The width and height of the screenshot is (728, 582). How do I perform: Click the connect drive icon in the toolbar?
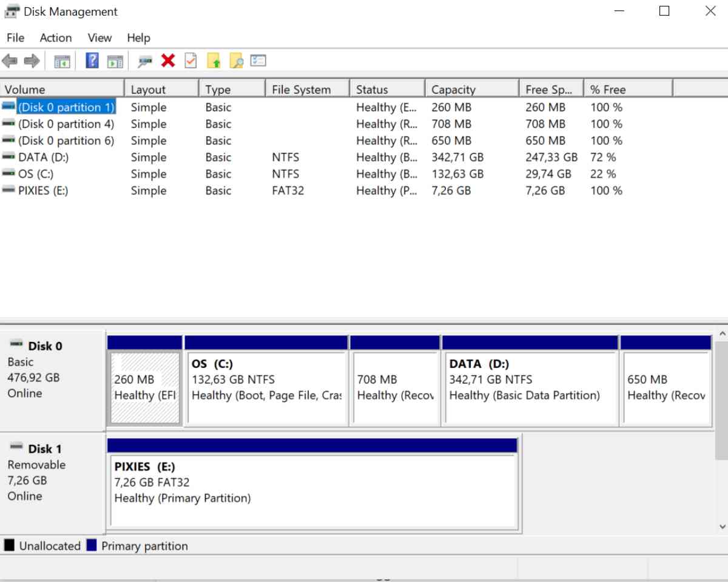pos(145,61)
